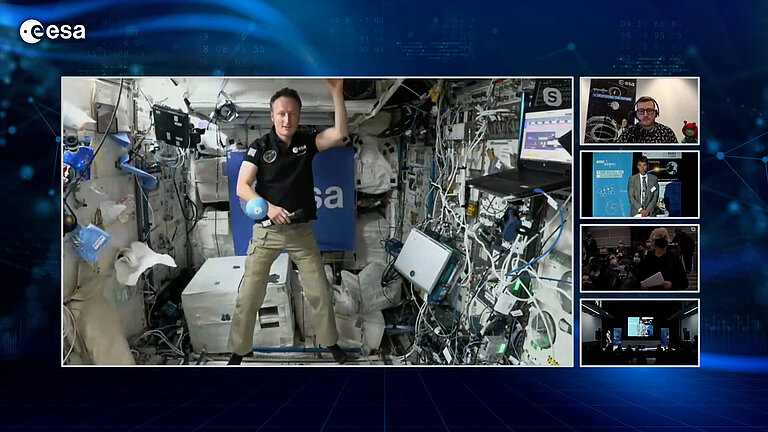Select the black monitor mounted at upper left
The image size is (768, 432).
pyautogui.click(x=171, y=125)
